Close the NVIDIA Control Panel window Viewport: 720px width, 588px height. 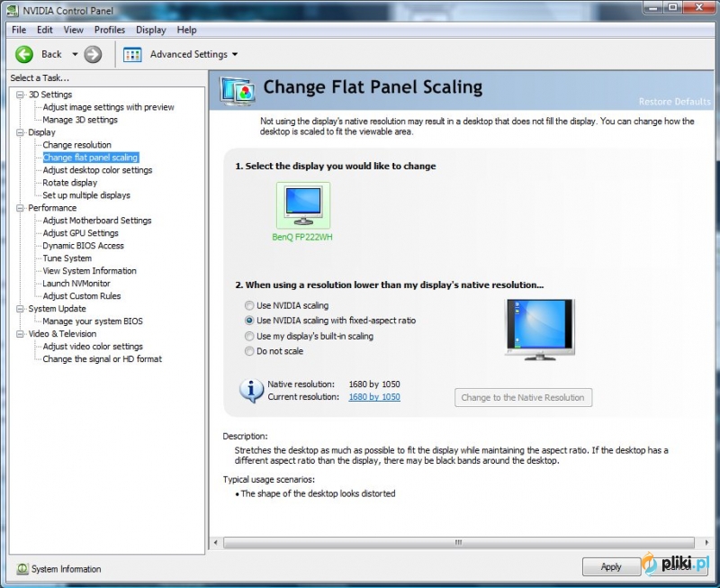coord(699,7)
